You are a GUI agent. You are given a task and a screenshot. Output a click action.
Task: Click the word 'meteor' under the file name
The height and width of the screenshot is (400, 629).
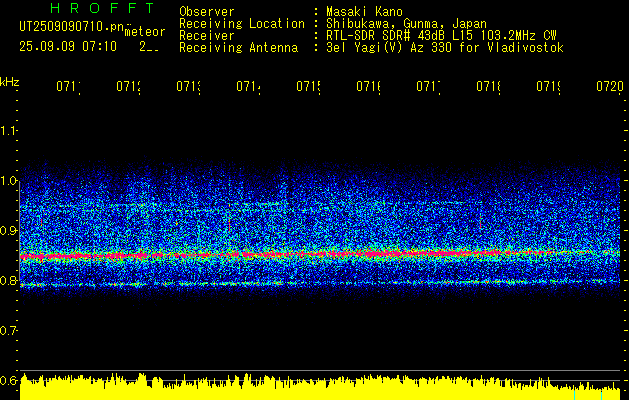coord(145,32)
